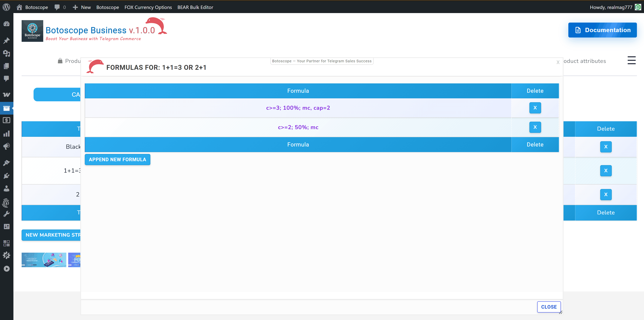644x320 pixels.
Task: Open FOX Currency Options in the admin bar
Action: tap(148, 7)
